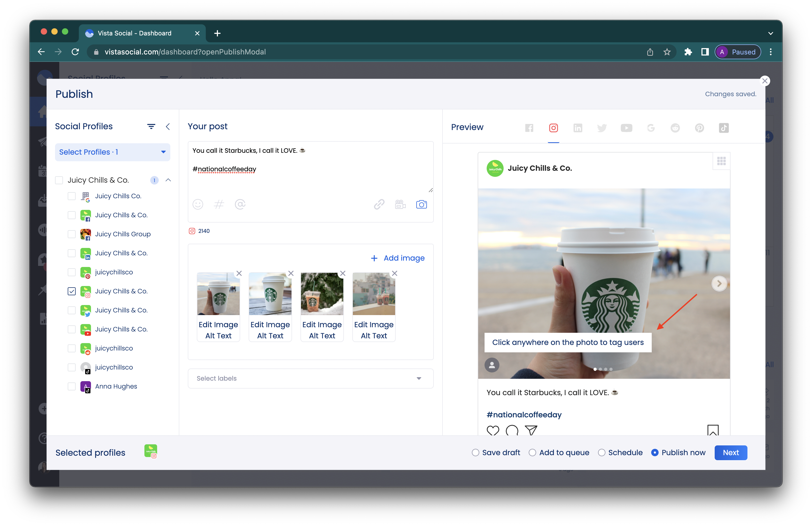Image resolution: width=812 pixels, height=526 pixels.
Task: Switch preview to TikTok icon
Action: [724, 128]
